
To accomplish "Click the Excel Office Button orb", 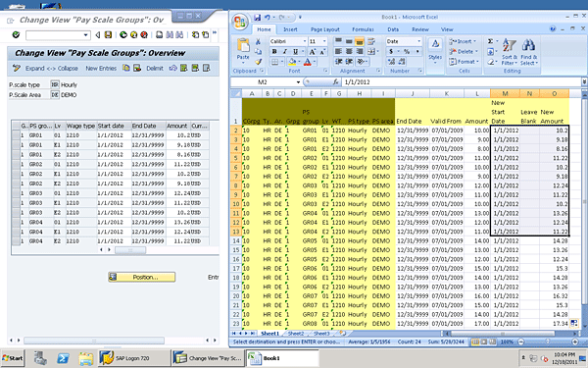I will (x=240, y=21).
